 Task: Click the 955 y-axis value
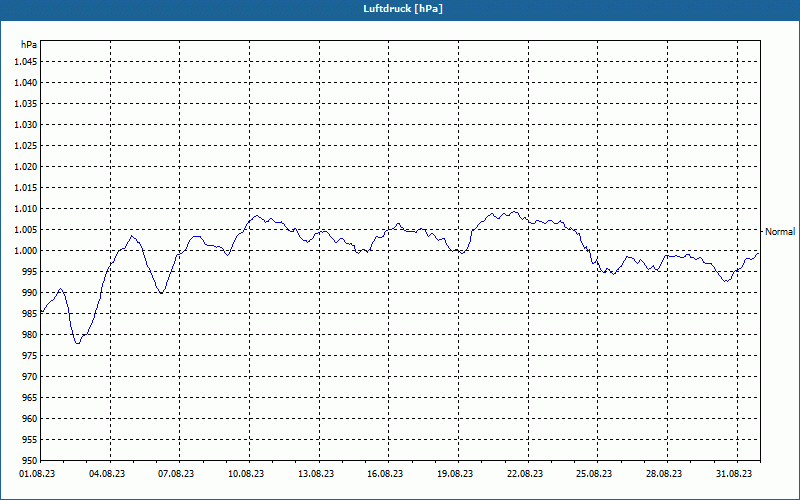[x=29, y=439]
